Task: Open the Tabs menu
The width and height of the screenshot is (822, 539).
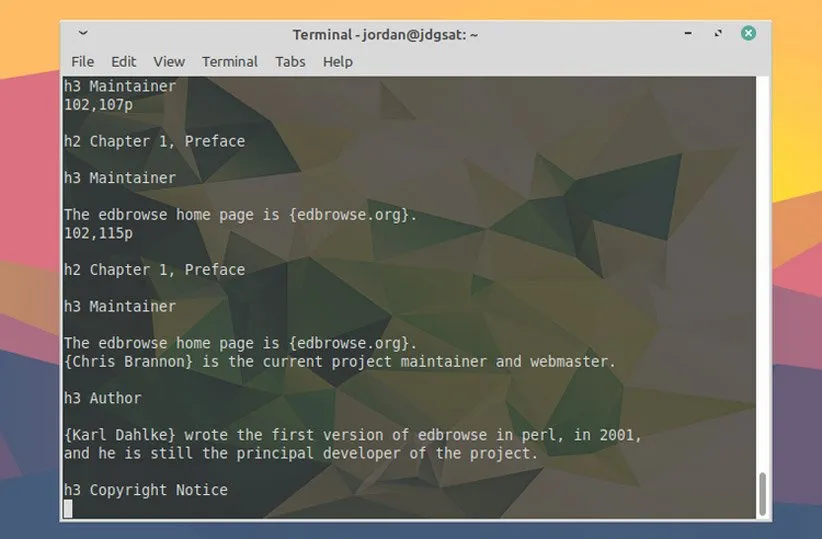Action: click(290, 62)
